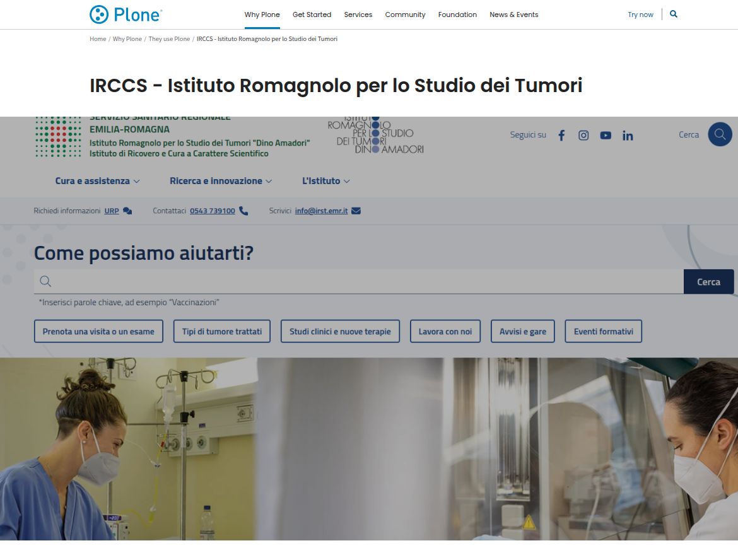
Task: Click the info@irst.emr.it email link
Action: pos(321,211)
